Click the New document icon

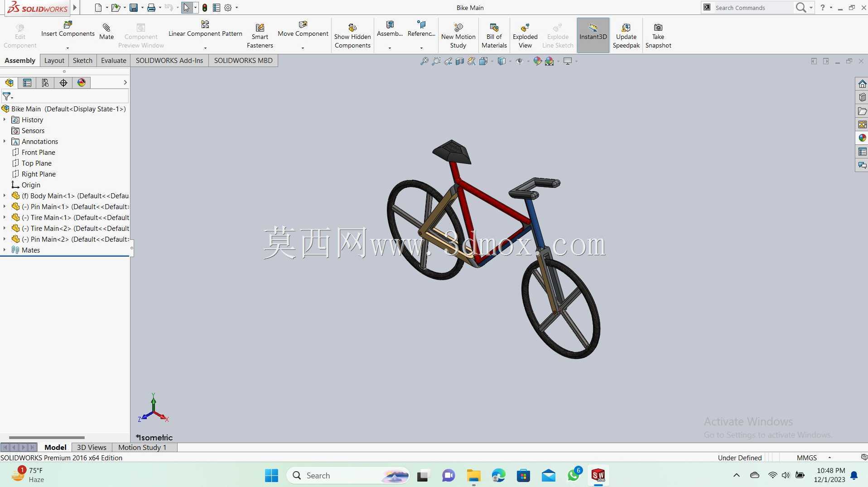pyautogui.click(x=98, y=8)
